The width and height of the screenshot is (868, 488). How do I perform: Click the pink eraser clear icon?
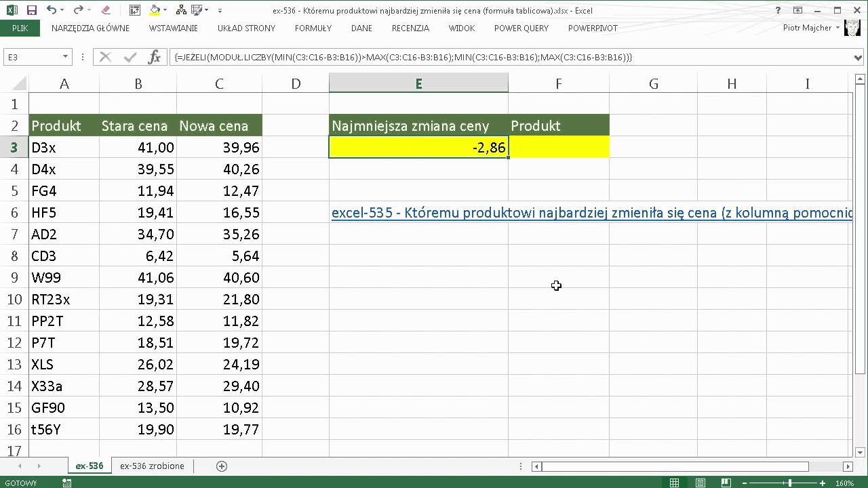tap(105, 10)
